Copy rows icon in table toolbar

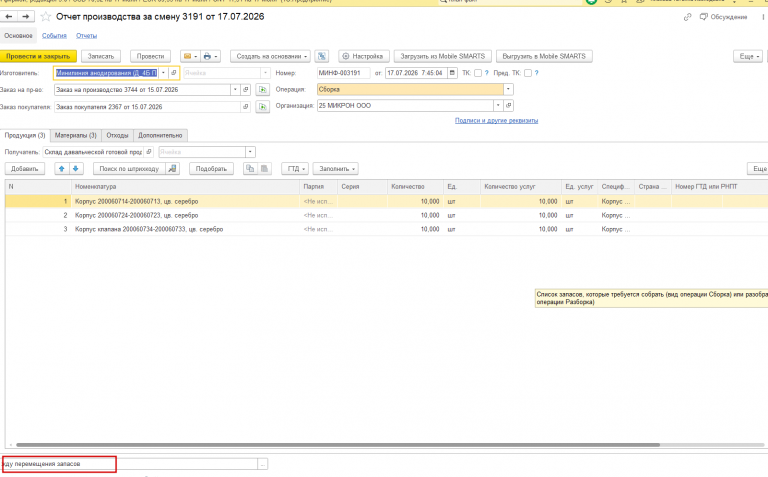[x=250, y=168]
